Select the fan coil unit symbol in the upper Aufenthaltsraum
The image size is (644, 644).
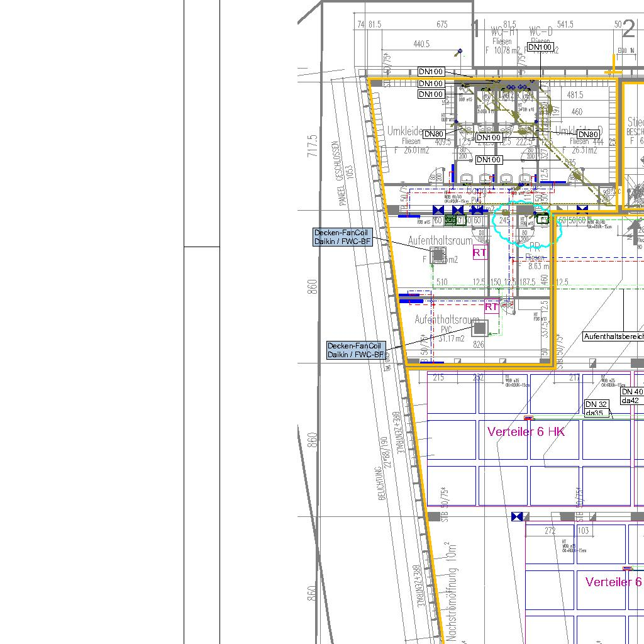click(438, 255)
